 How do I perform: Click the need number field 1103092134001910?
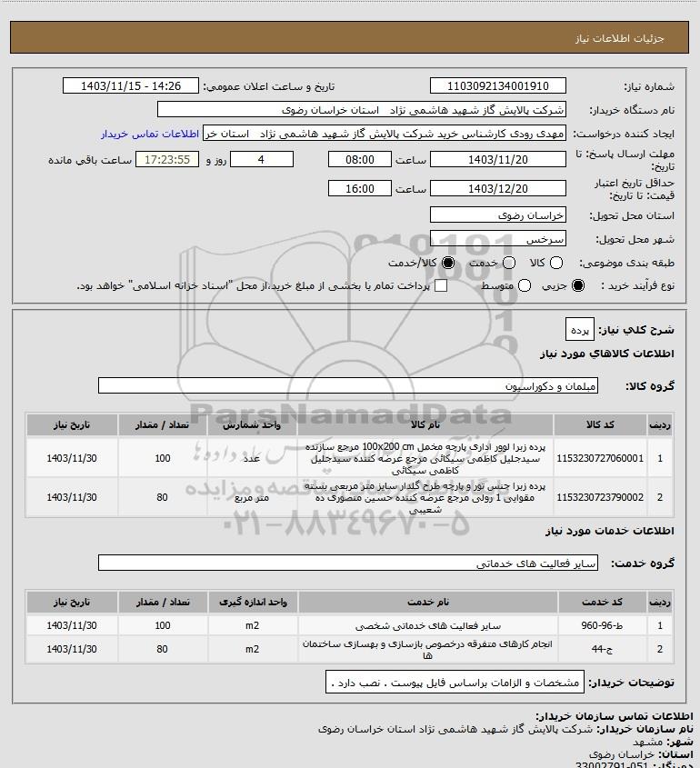click(497, 85)
